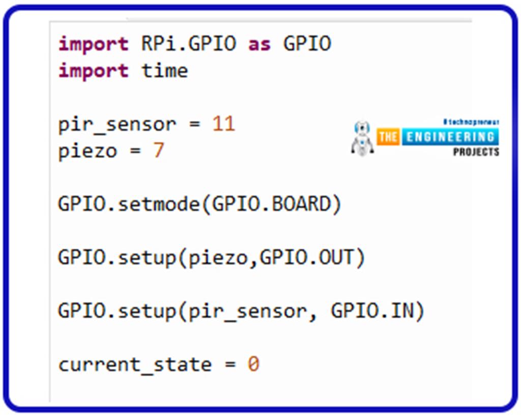Click the number 11 value
Image resolution: width=521 pixels, height=420 pixels.
[x=223, y=124]
